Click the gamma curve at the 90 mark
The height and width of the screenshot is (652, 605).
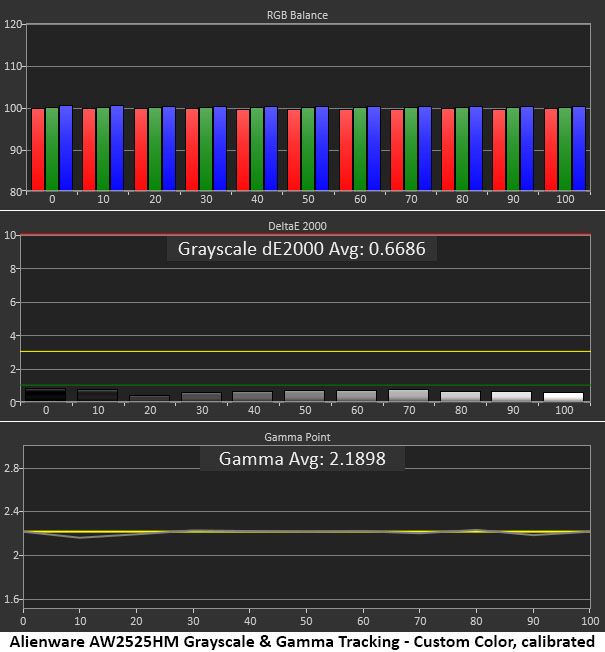(533, 535)
